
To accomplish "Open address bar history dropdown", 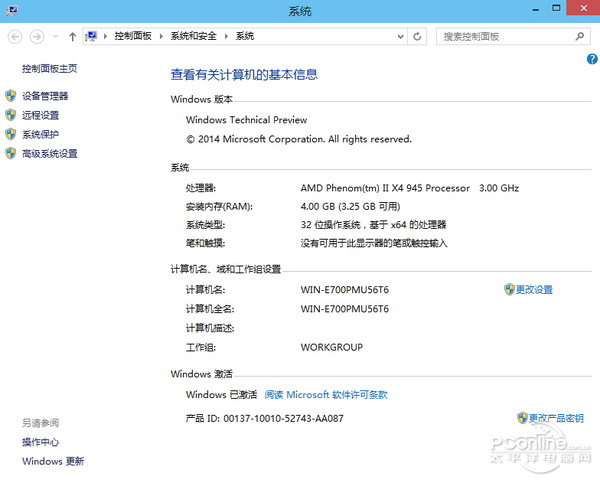I will coord(400,37).
